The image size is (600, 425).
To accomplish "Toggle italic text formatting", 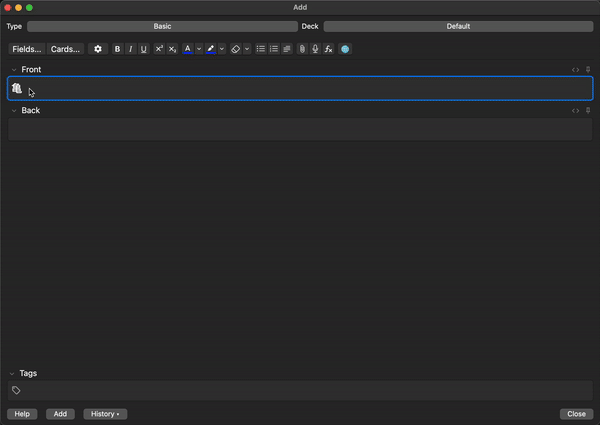I will (130, 49).
